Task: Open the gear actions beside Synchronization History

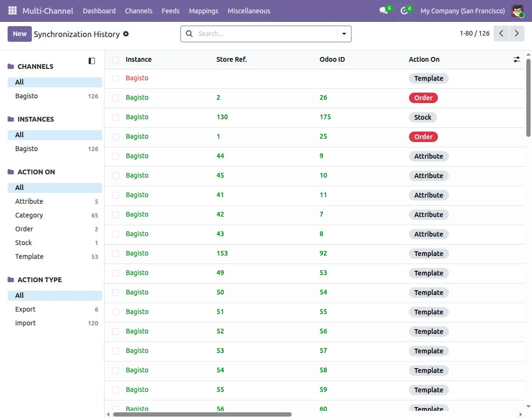Action: pos(126,34)
